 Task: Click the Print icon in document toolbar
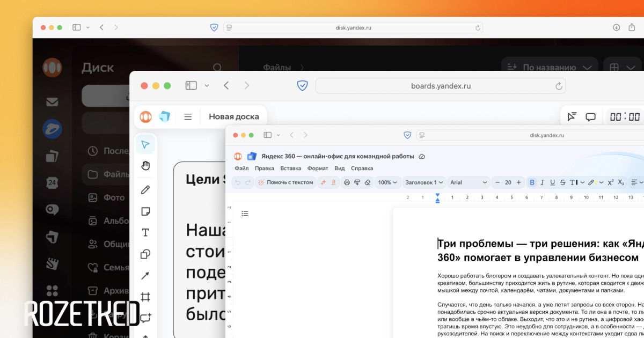tap(347, 182)
